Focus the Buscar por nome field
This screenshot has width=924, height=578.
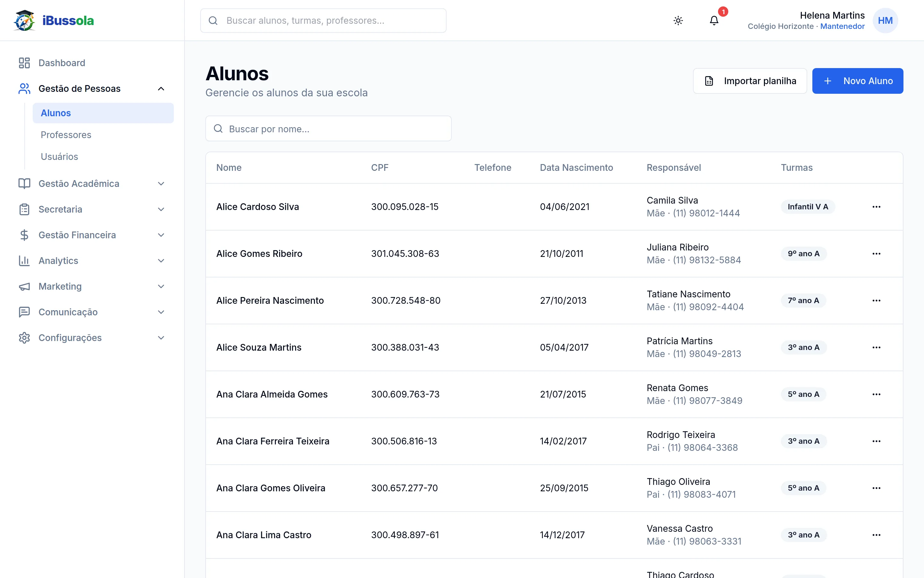click(328, 129)
